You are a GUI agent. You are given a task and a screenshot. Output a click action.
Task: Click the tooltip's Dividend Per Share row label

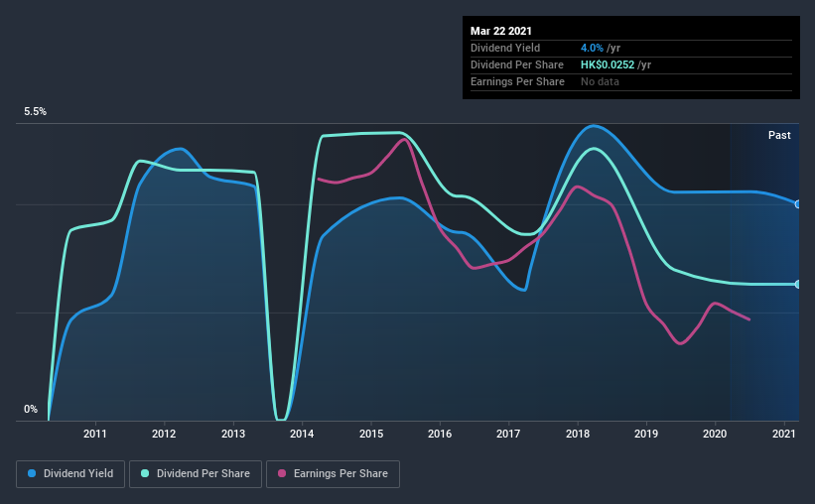pyautogui.click(x=517, y=64)
